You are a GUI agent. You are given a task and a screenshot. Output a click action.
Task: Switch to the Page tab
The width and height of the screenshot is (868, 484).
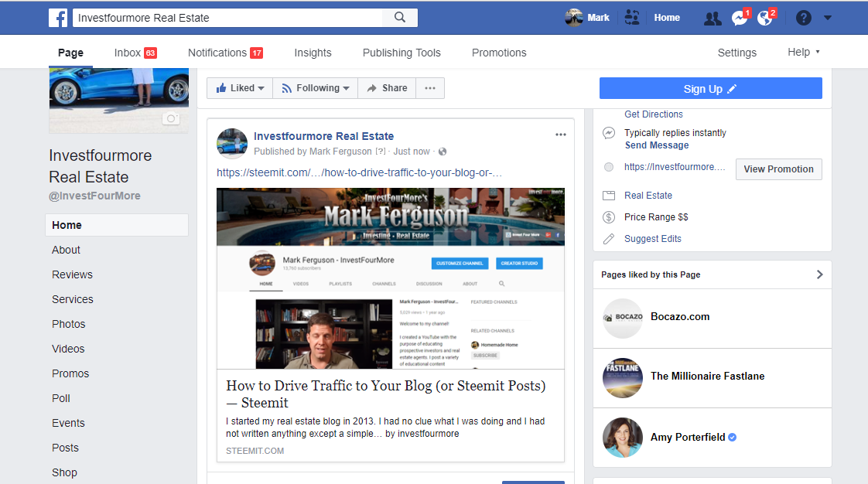coord(70,53)
